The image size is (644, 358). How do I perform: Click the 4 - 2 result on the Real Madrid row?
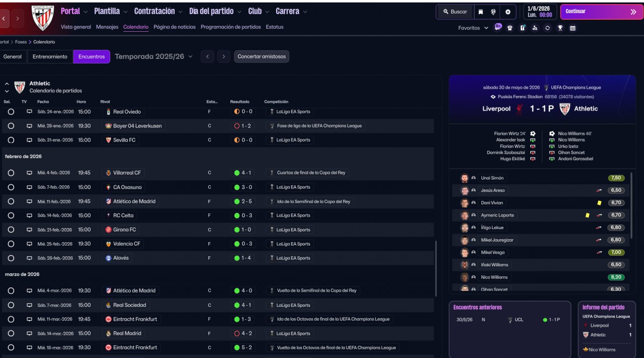244,333
